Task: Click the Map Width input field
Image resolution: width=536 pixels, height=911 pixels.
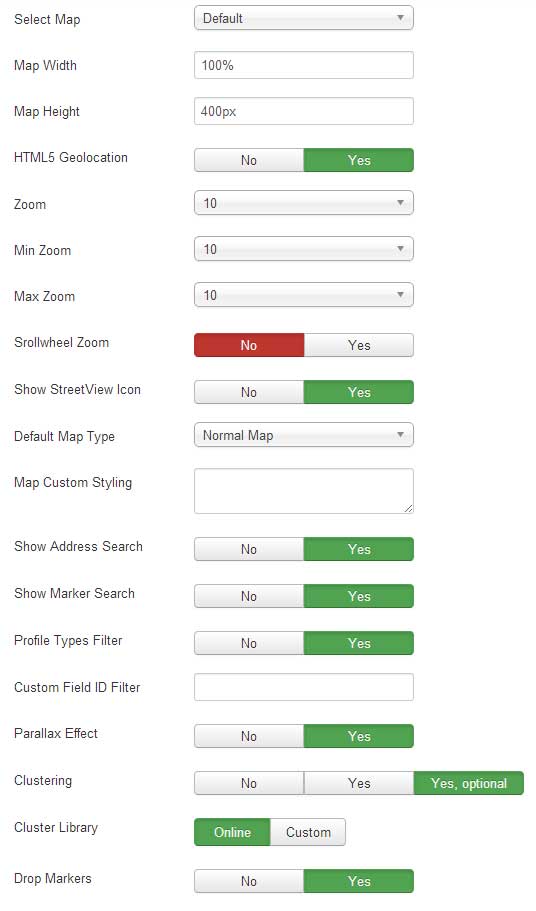Action: (304, 65)
